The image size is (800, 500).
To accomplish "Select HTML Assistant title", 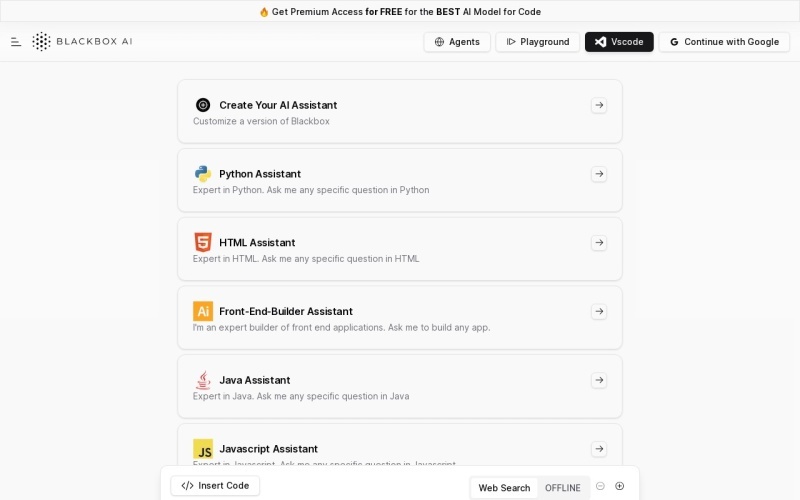I will click(257, 242).
